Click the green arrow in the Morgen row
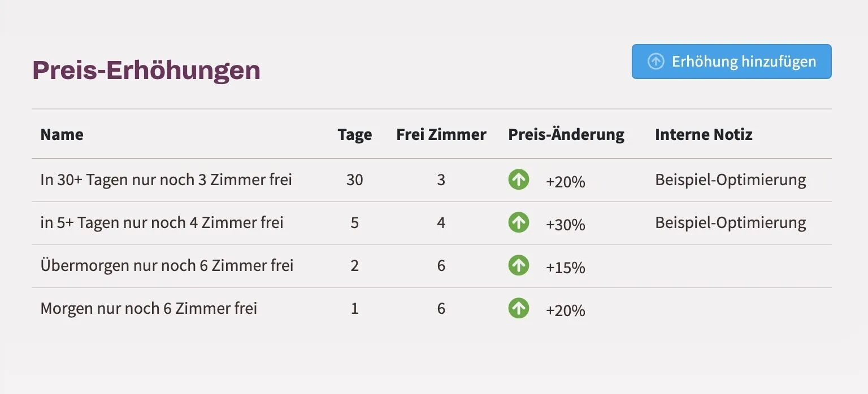The height and width of the screenshot is (394, 868). tap(518, 308)
